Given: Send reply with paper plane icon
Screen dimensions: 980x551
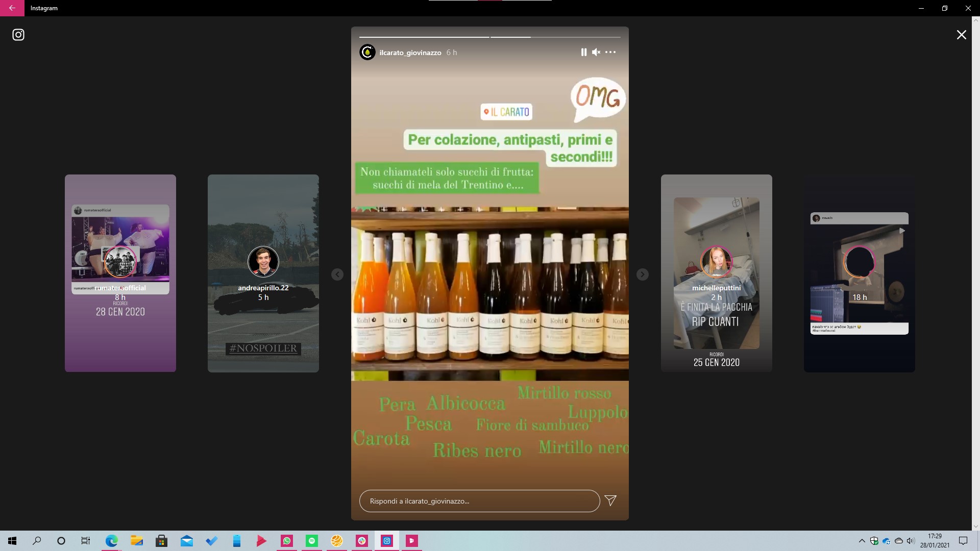Looking at the screenshot, I should [x=610, y=500].
